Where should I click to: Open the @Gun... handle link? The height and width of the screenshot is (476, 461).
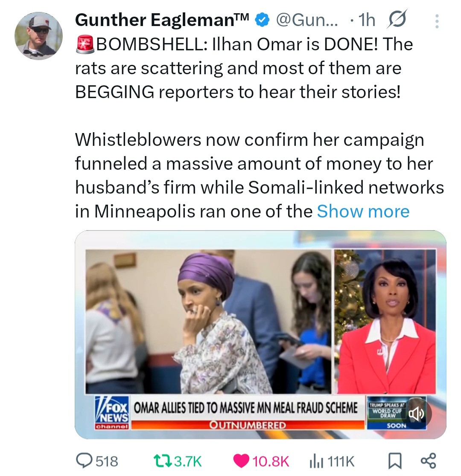coord(306,20)
